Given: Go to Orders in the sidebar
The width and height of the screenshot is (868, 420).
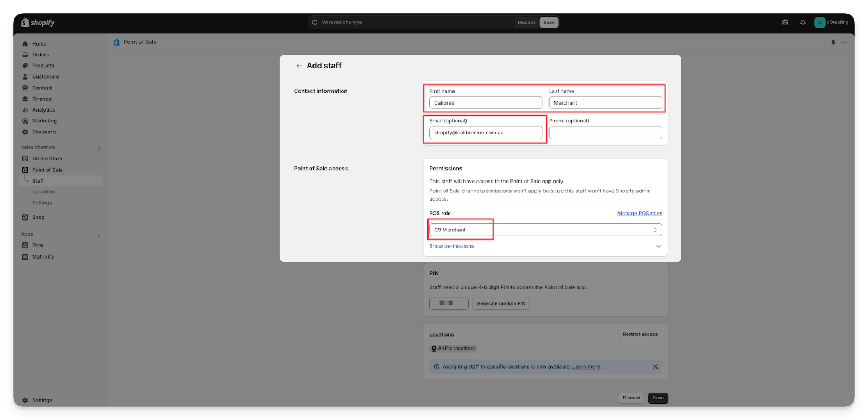Looking at the screenshot, I should tap(40, 55).
